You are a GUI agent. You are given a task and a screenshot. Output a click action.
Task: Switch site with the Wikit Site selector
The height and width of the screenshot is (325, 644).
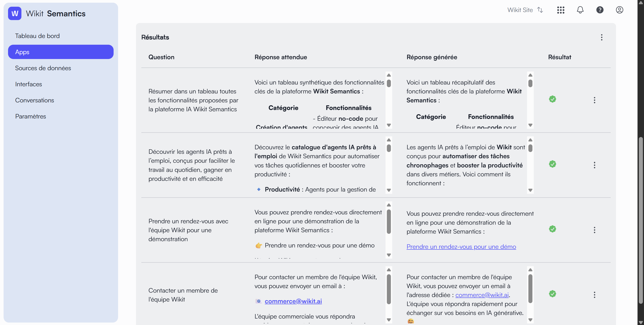pyautogui.click(x=525, y=10)
